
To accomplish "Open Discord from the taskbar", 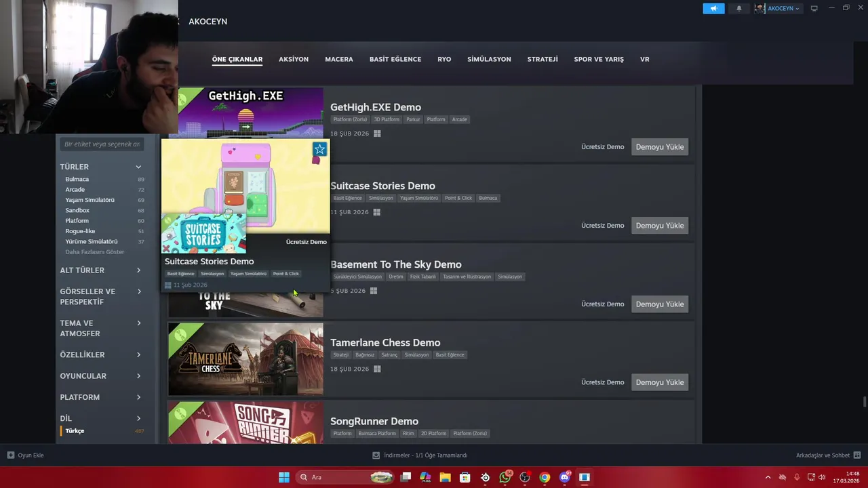I will click(x=565, y=477).
